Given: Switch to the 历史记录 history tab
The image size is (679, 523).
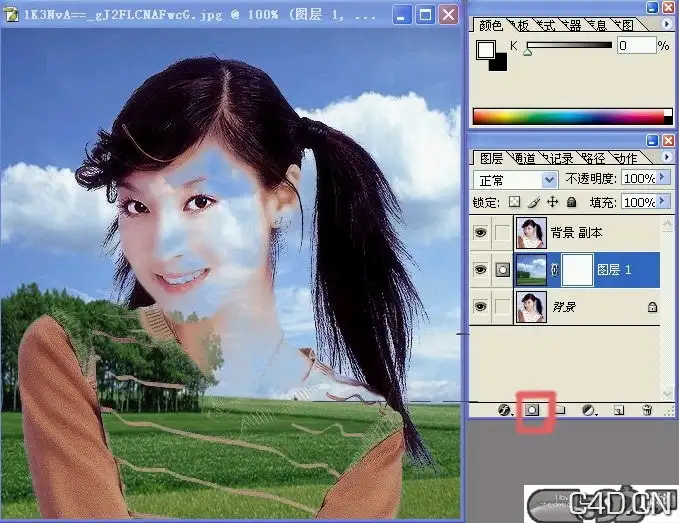Looking at the screenshot, I should (x=559, y=158).
